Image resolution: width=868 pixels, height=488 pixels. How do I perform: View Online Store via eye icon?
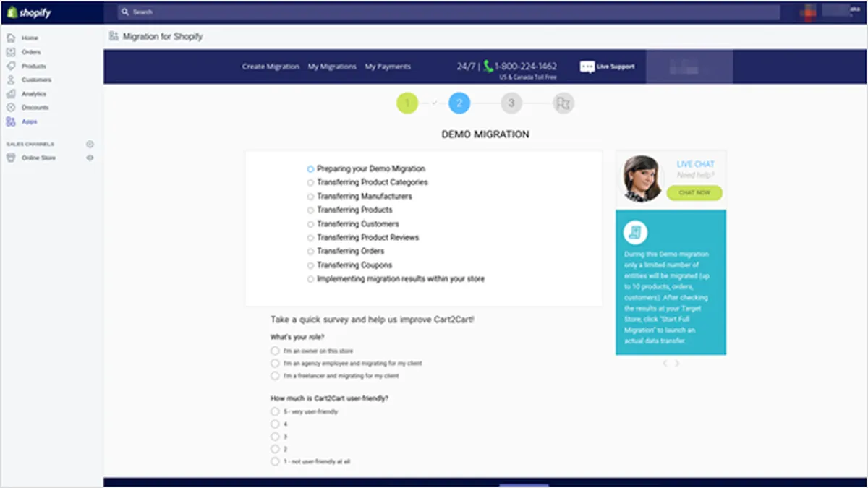(x=90, y=158)
